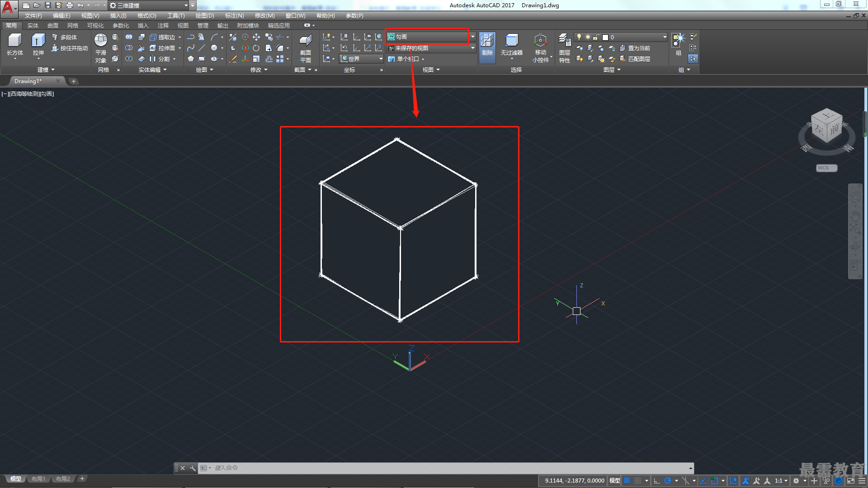Expand the 图层 panel
The height and width of the screenshot is (488, 868).
612,70
